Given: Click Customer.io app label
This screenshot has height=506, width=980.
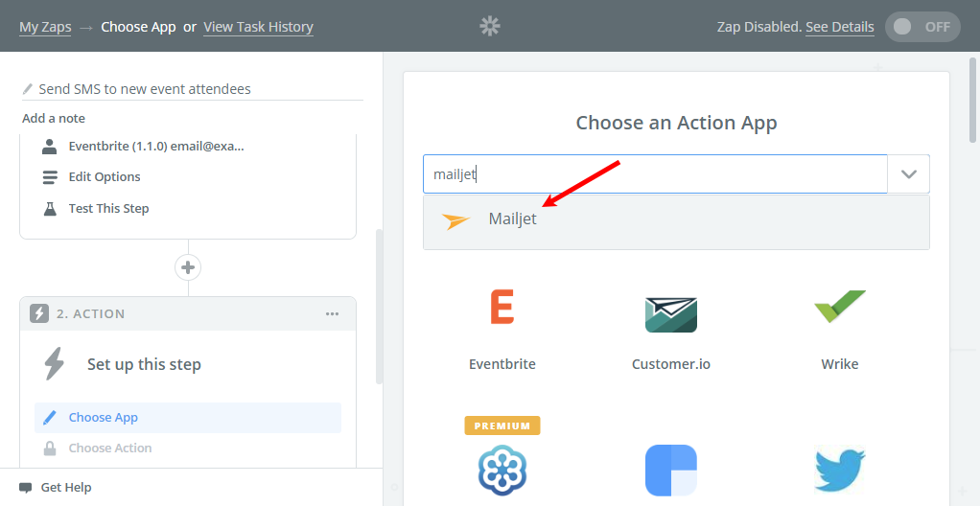Looking at the screenshot, I should pos(671,363).
